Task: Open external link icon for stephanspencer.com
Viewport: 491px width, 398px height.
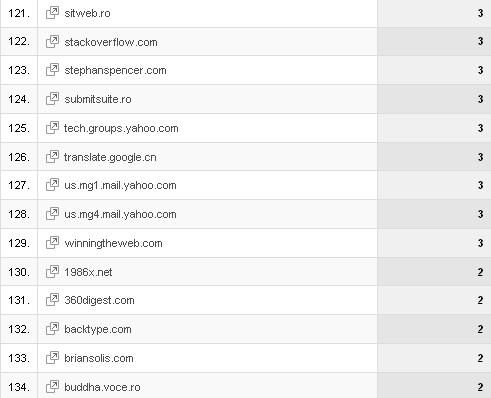Action: pos(52,70)
